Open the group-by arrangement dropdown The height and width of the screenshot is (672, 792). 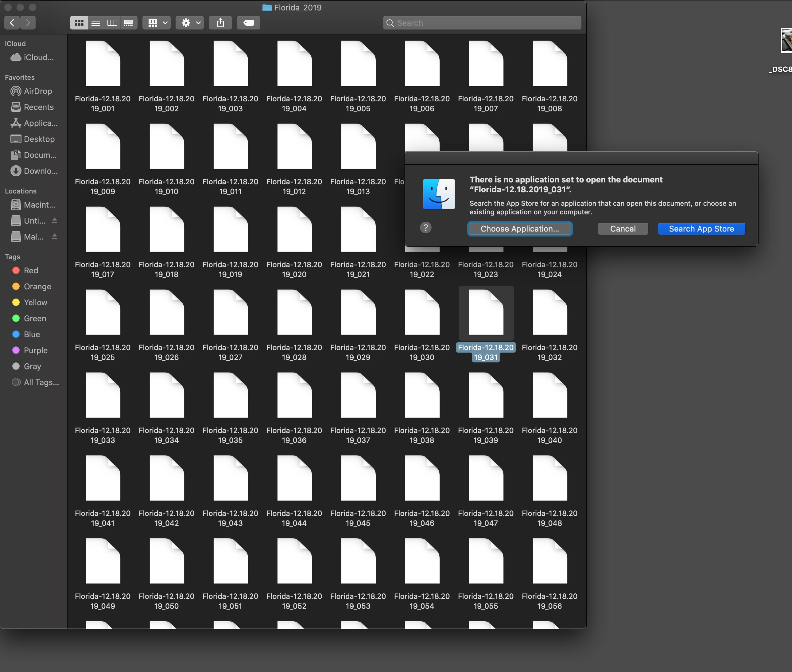pos(157,23)
